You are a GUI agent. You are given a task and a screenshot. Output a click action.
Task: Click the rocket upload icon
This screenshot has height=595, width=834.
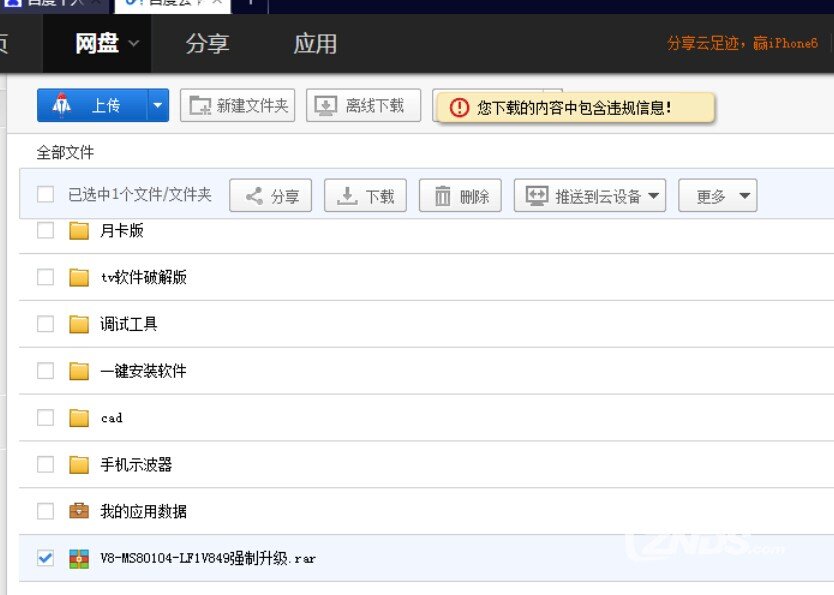pyautogui.click(x=62, y=105)
